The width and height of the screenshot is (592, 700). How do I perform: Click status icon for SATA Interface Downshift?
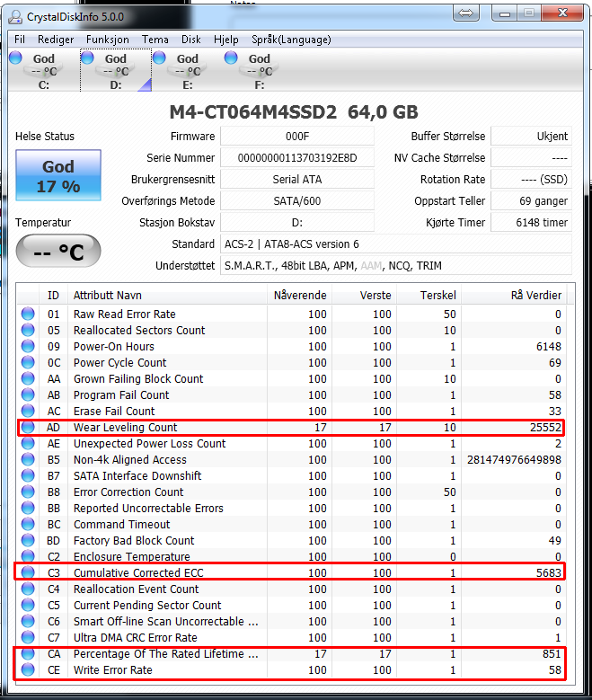tap(28, 475)
